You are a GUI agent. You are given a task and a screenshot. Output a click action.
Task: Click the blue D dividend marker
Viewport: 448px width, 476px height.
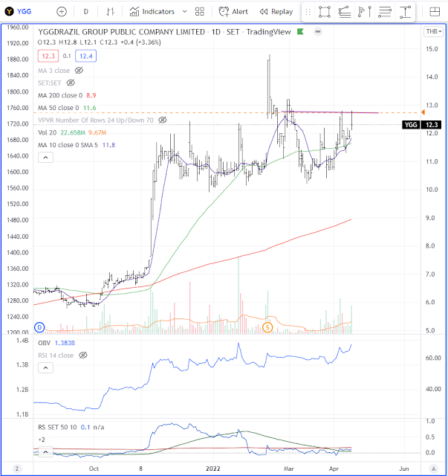coord(39,327)
